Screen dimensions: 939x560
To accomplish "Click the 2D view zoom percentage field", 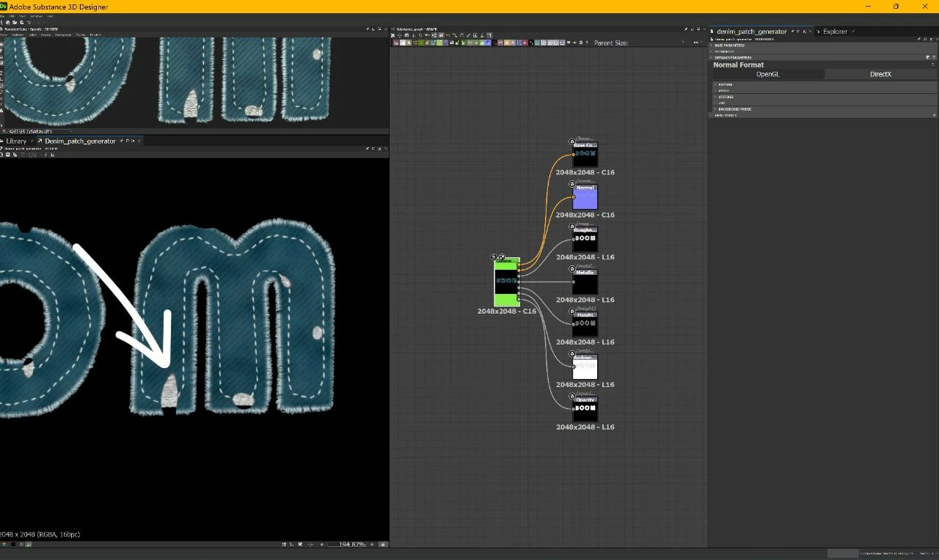I will (x=350, y=545).
